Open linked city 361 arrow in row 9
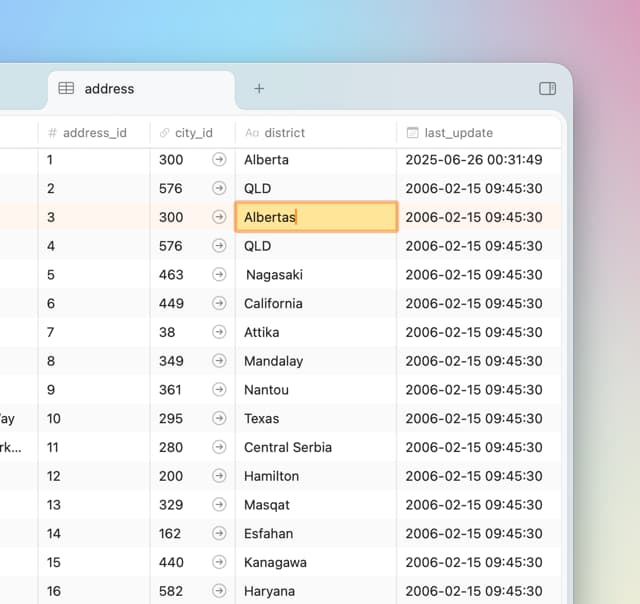This screenshot has width=640, height=604. (x=219, y=389)
